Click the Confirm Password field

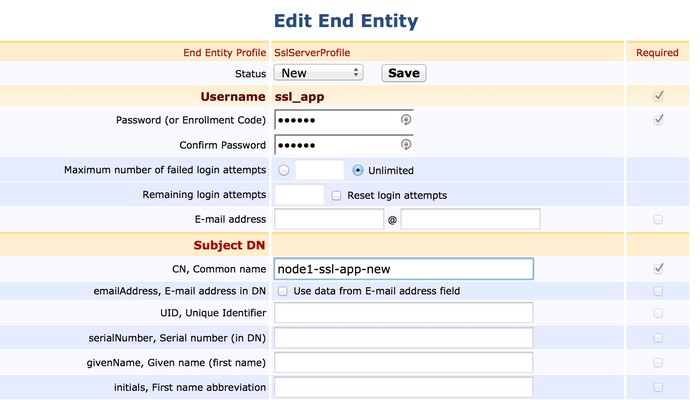[335, 145]
